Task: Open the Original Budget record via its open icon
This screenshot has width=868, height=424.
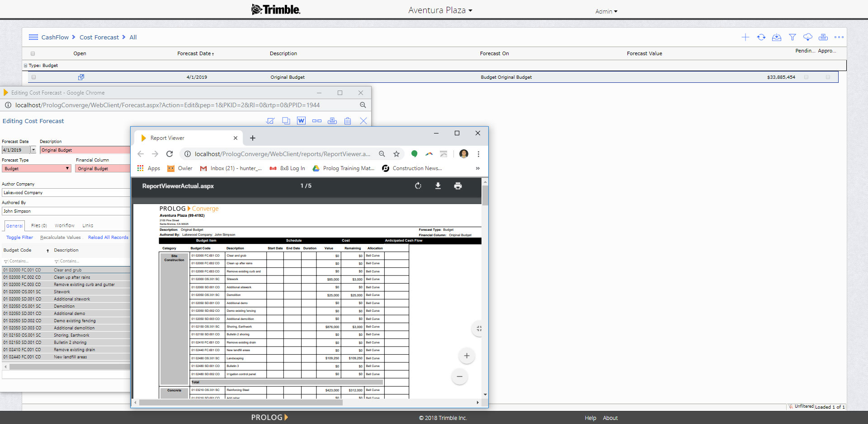Action: (x=81, y=77)
